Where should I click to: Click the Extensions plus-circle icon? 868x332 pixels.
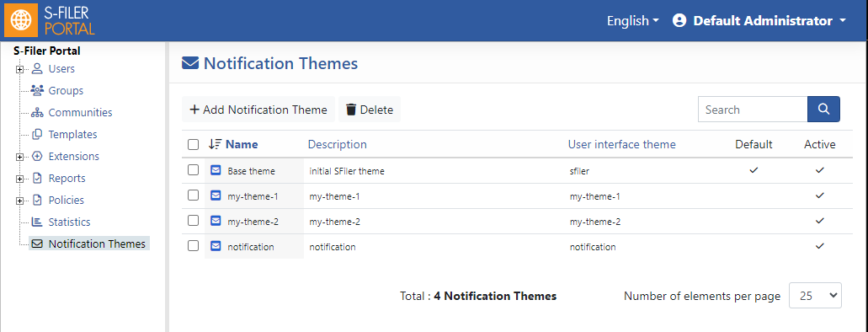(37, 156)
